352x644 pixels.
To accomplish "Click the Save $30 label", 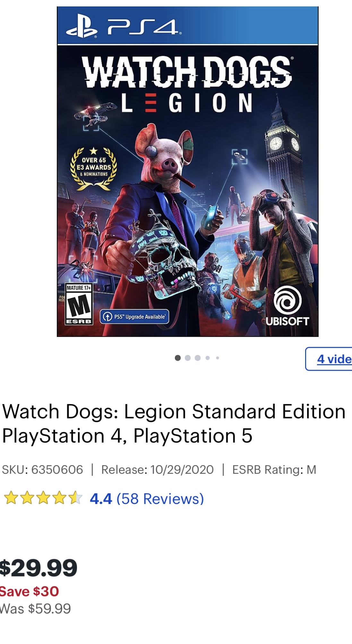I will (x=29, y=591).
